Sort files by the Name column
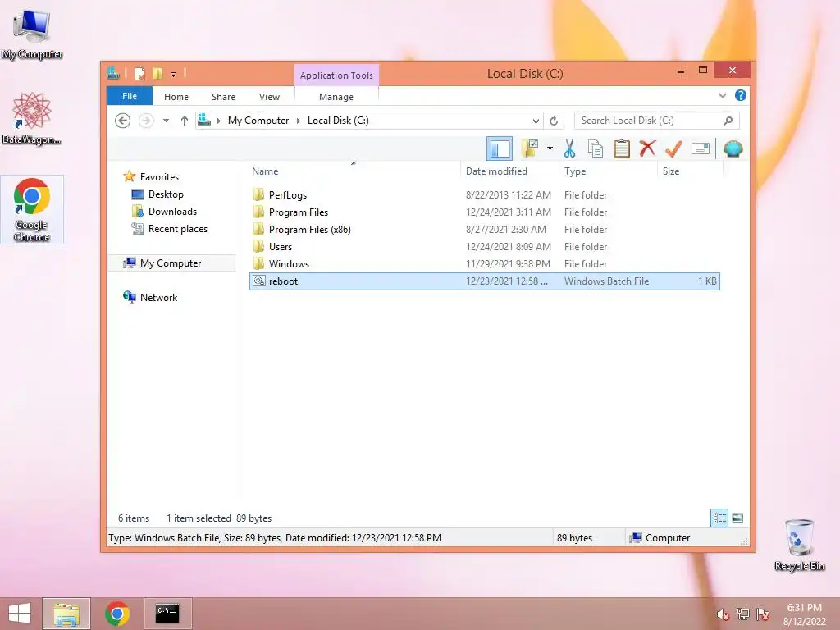This screenshot has height=630, width=840. click(x=354, y=171)
